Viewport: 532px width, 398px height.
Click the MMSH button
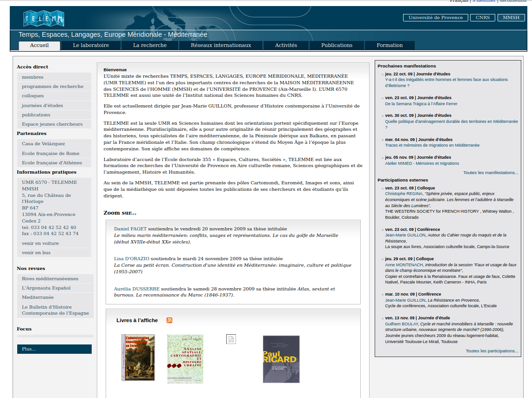pos(511,18)
